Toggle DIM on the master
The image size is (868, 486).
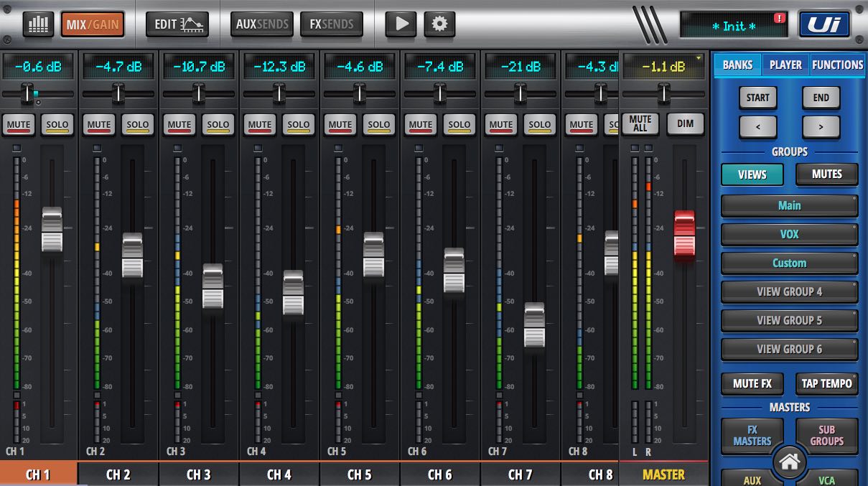tap(685, 123)
